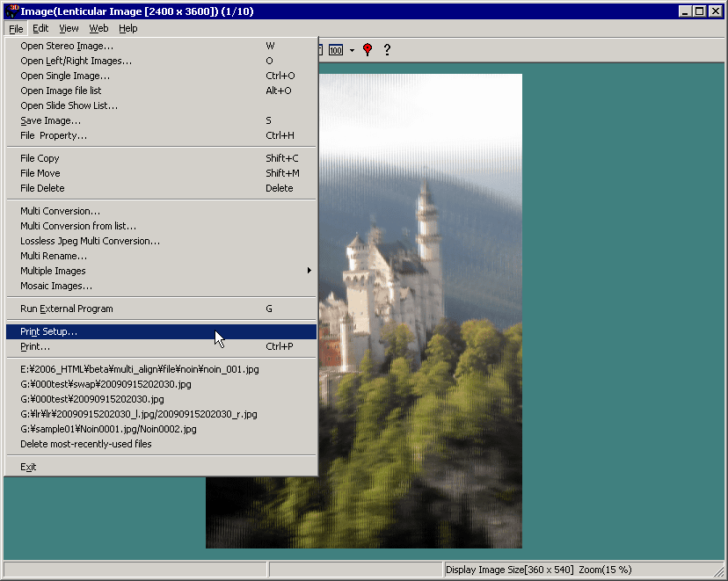Click the 100% zoom toolbar icon
This screenshot has height=581, width=728.
336,49
